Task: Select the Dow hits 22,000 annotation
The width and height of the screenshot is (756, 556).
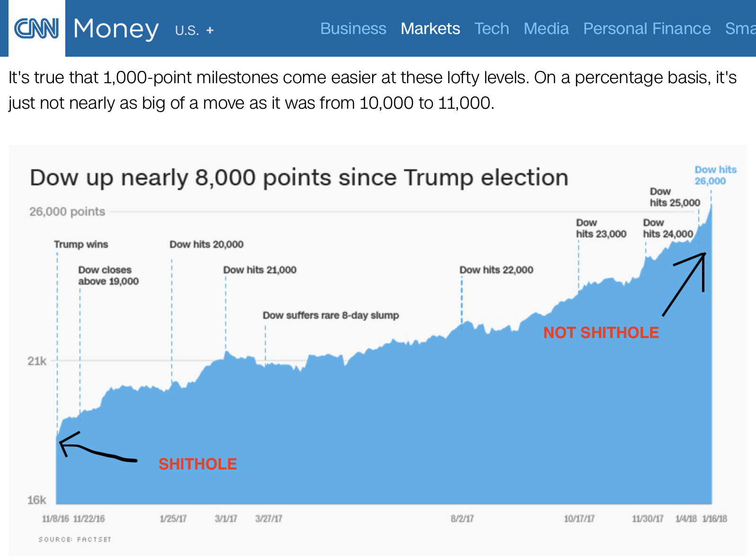Action: click(x=496, y=270)
